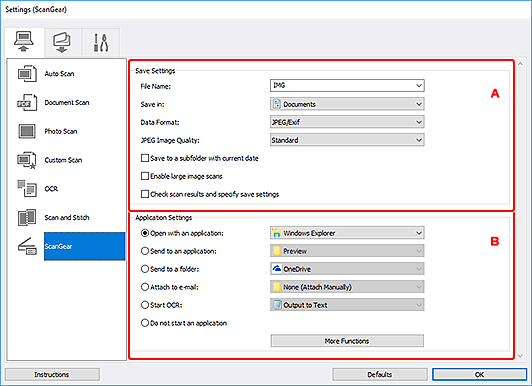532x386 pixels.
Task: Select Open with an application radio button
Action: pyautogui.click(x=145, y=233)
